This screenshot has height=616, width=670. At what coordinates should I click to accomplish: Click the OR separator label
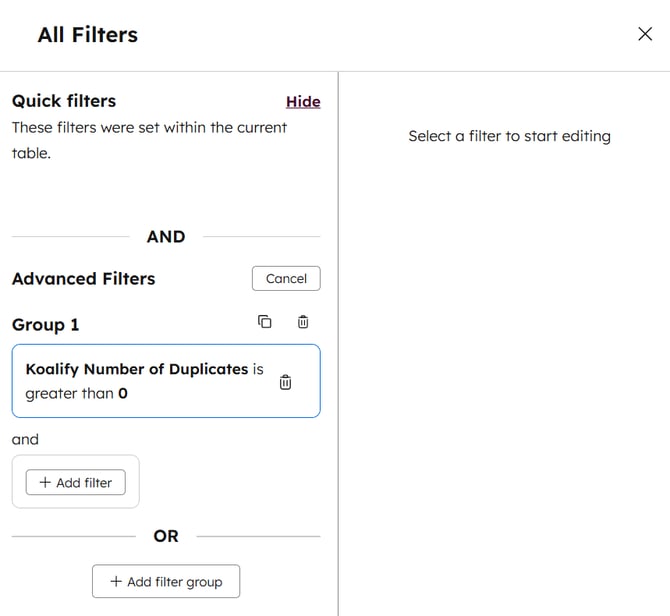[x=166, y=536]
